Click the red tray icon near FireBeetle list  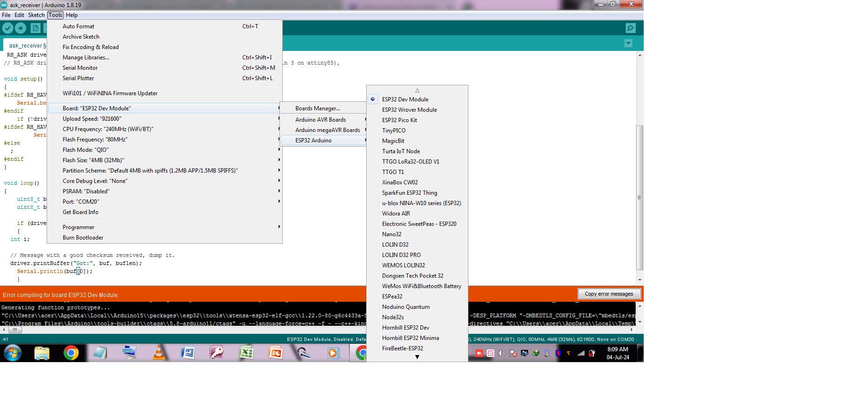479,353
